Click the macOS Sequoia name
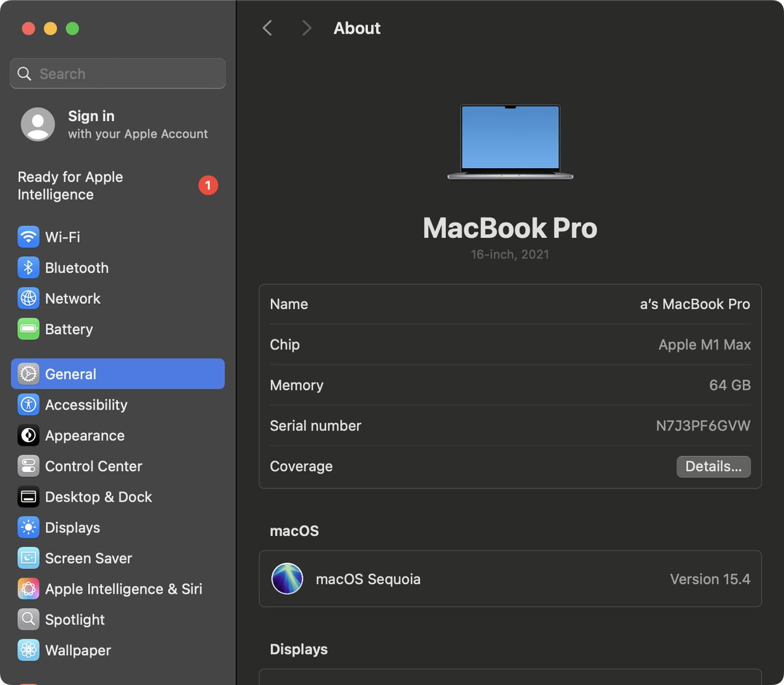Image resolution: width=784 pixels, height=685 pixels. coord(368,579)
